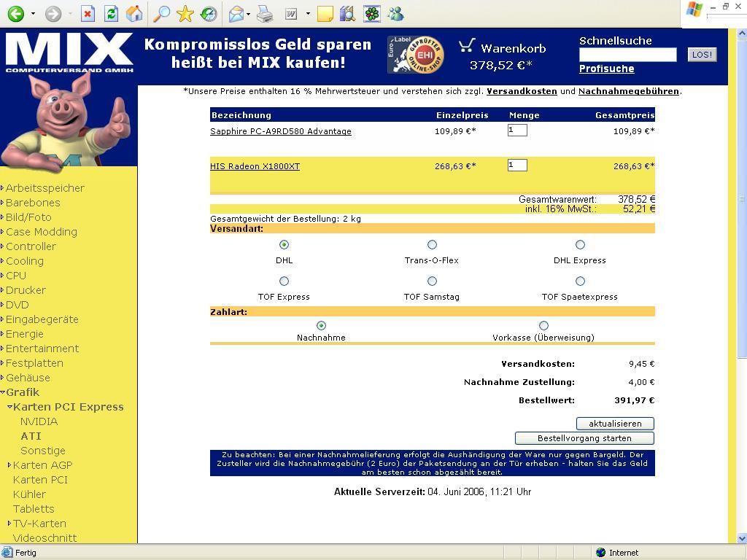Image resolution: width=747 pixels, height=560 pixels.
Task: Click the Schnellsuche input field
Action: point(627,55)
